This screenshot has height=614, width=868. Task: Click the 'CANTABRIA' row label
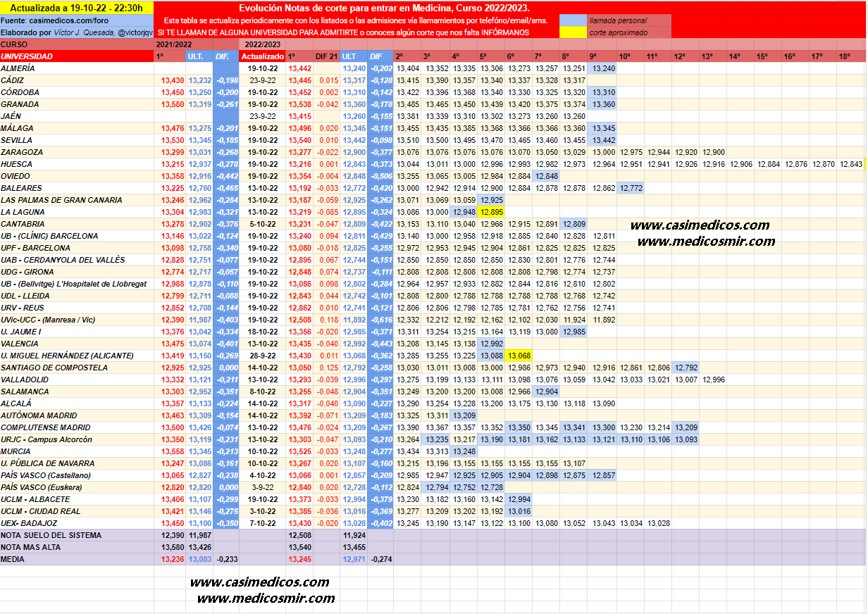coord(77,224)
